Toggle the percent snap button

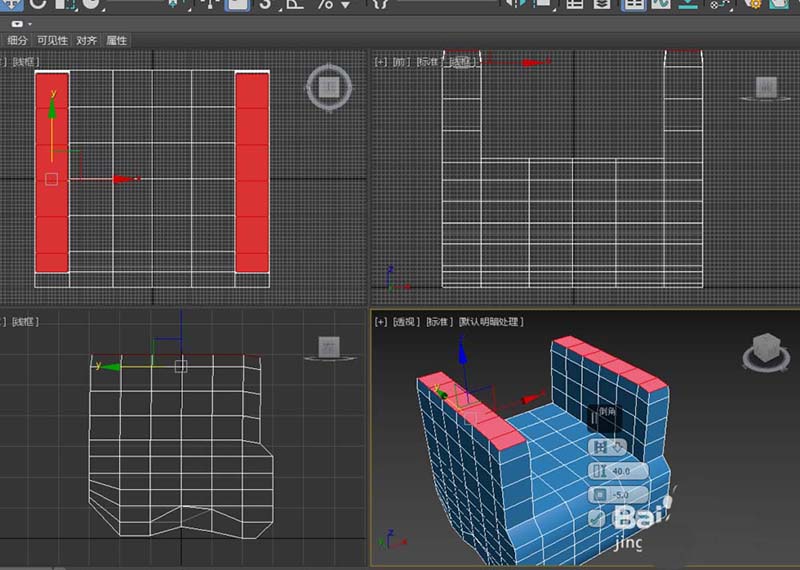(324, 4)
